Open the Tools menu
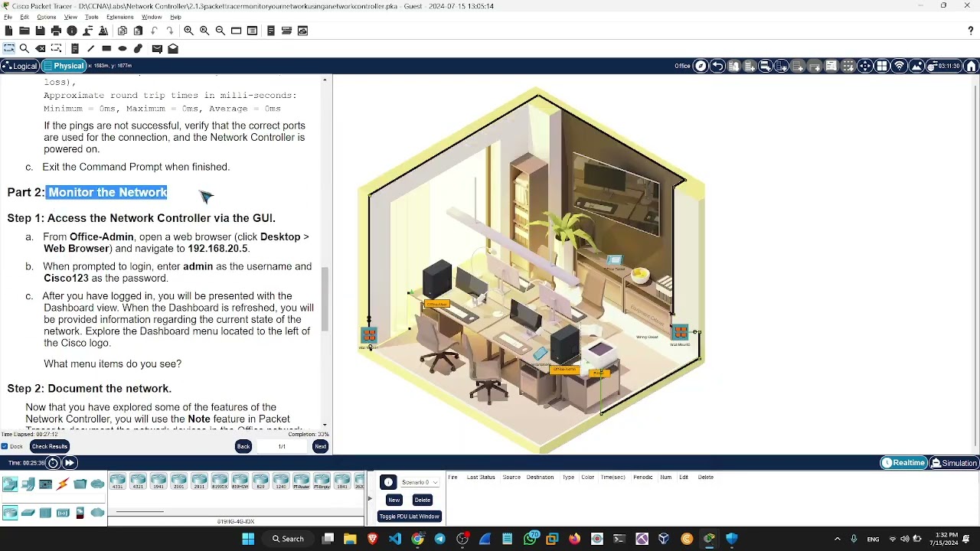Screen dimensions: 980x551 [x=92, y=17]
